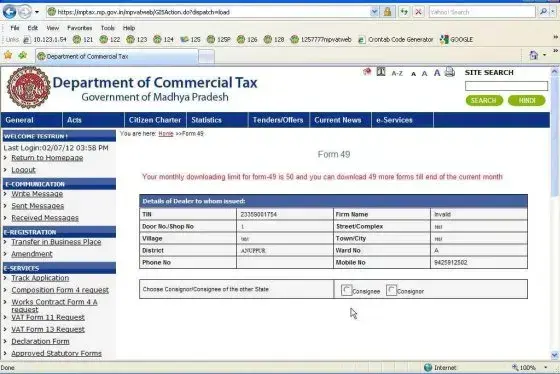Click the sitemap icon in the page header

pyautogui.click(x=381, y=72)
